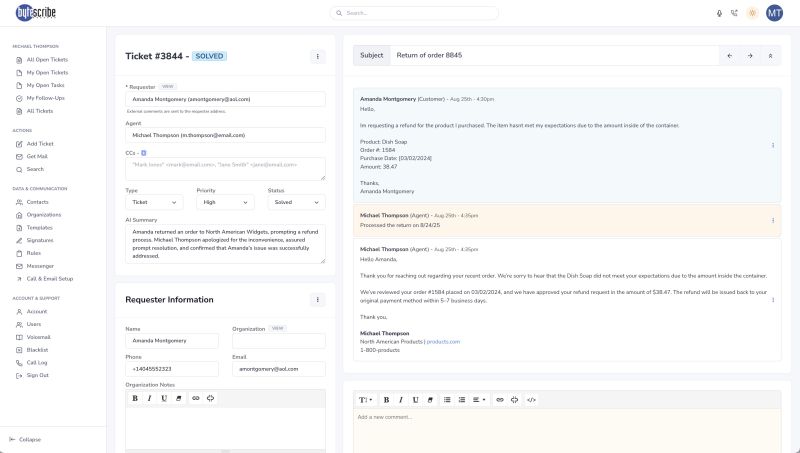Open All Open Tickets in sidebar
The image size is (800, 453).
[x=47, y=60]
